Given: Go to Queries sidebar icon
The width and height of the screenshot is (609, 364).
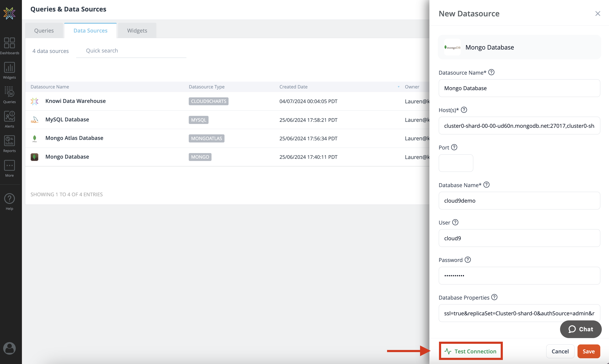Looking at the screenshot, I should 9,95.
